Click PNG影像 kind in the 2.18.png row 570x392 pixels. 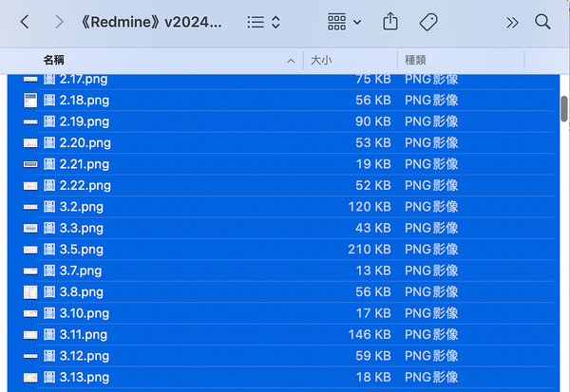[431, 101]
